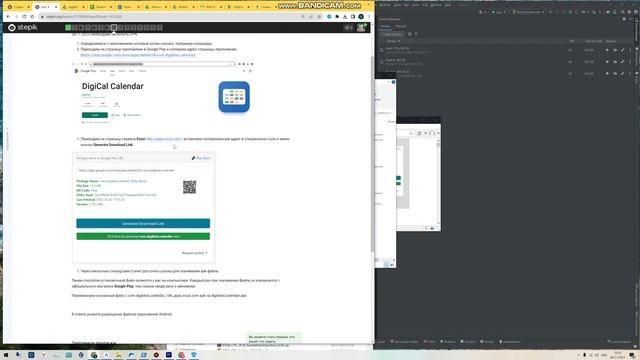The height and width of the screenshot is (360, 640).
Task: Open Chrome three-dot menu
Action: coord(369,17)
